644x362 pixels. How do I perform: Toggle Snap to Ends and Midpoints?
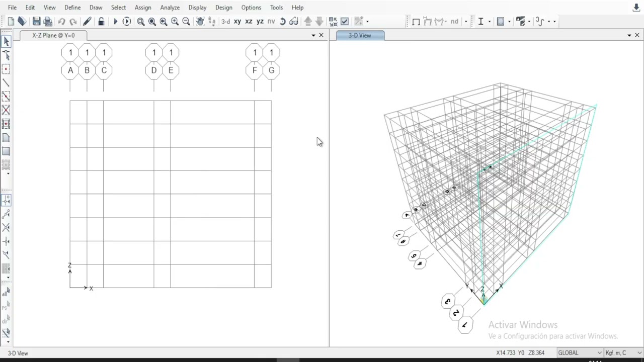click(6, 214)
